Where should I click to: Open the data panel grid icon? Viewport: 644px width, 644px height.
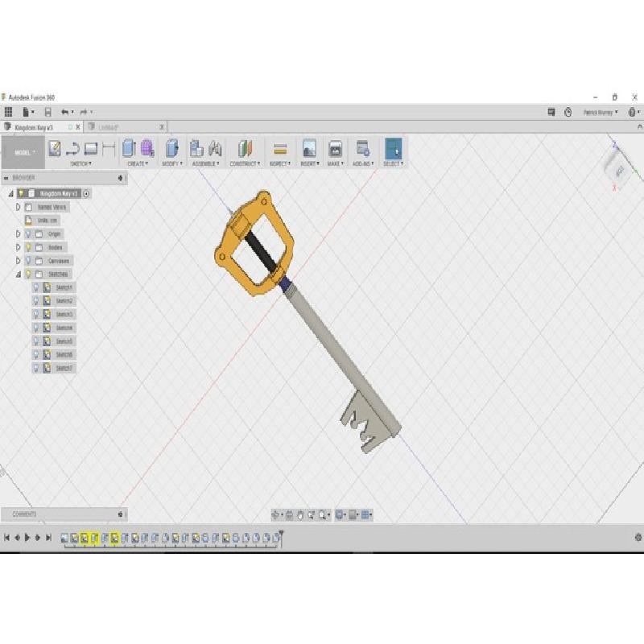pos(8,112)
